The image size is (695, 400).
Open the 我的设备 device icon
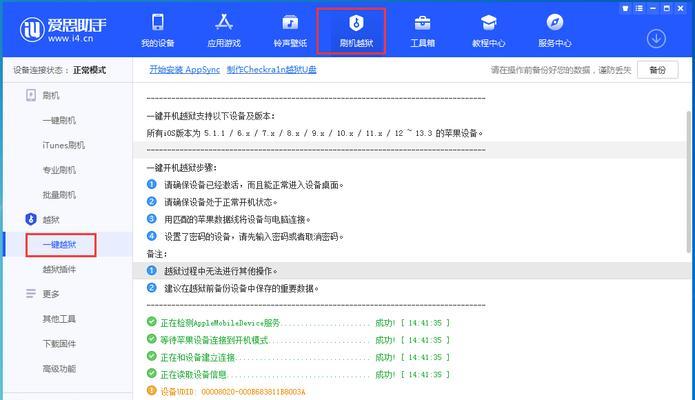[x=158, y=22]
